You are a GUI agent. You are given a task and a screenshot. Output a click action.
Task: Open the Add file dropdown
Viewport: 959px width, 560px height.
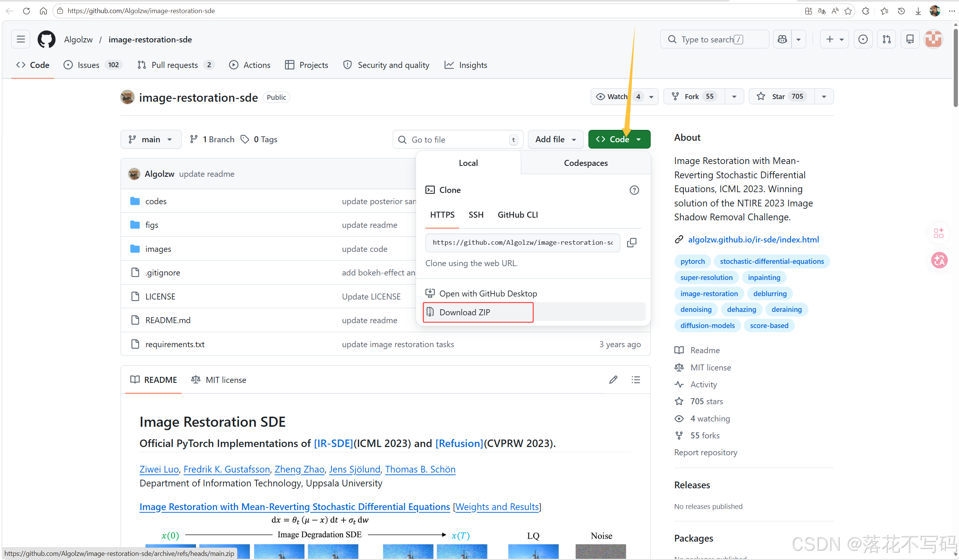tap(555, 140)
